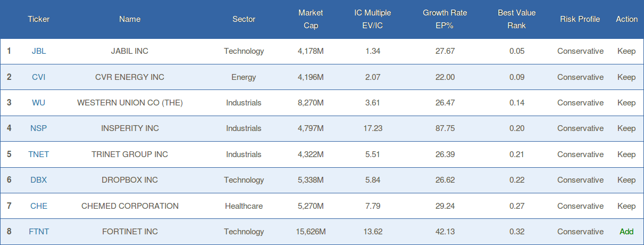Click the 0.32 best value rank
The width and height of the screenshot is (644, 245).
tap(516, 232)
